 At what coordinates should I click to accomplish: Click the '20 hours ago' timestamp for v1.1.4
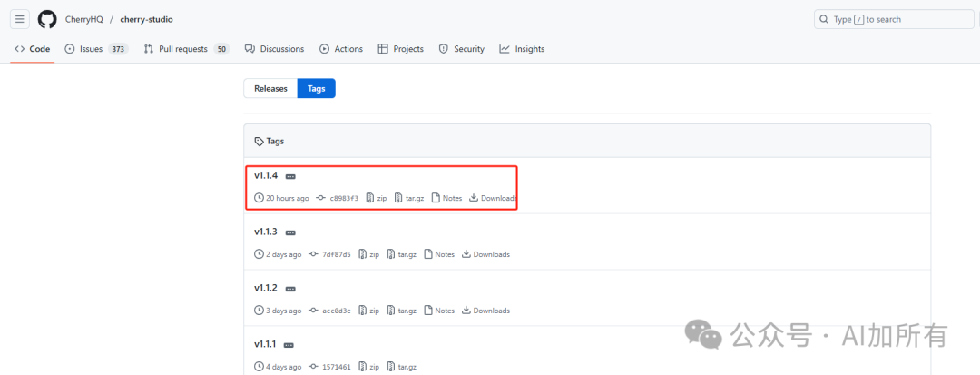click(282, 198)
